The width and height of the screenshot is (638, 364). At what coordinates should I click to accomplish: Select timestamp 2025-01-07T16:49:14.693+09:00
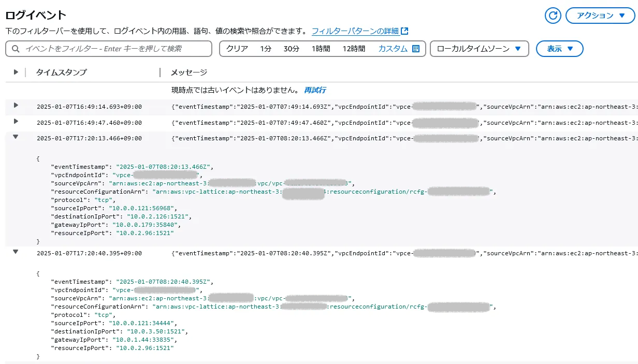[89, 107]
